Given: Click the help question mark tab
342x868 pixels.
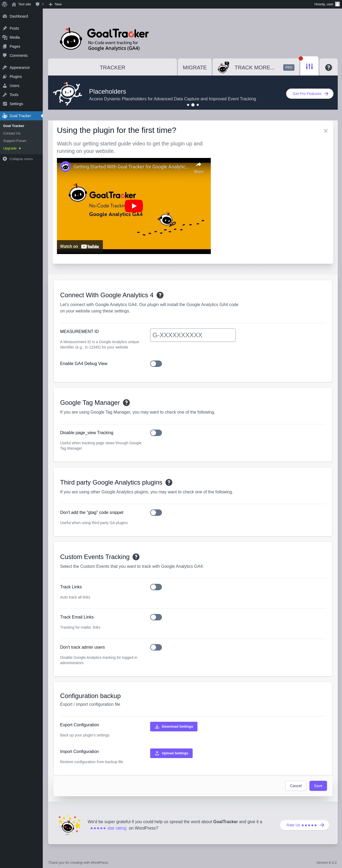Looking at the screenshot, I should (329, 68).
